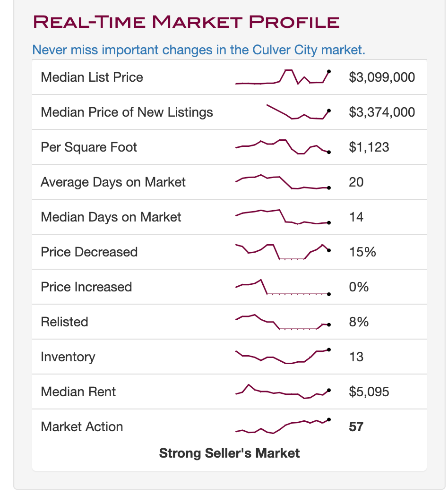The width and height of the screenshot is (448, 494).
Task: Click the Relisted trend sparkline
Action: 283,322
